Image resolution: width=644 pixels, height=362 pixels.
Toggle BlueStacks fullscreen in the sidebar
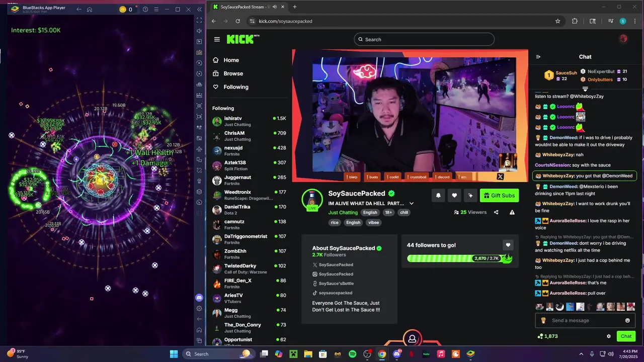pyautogui.click(x=199, y=20)
